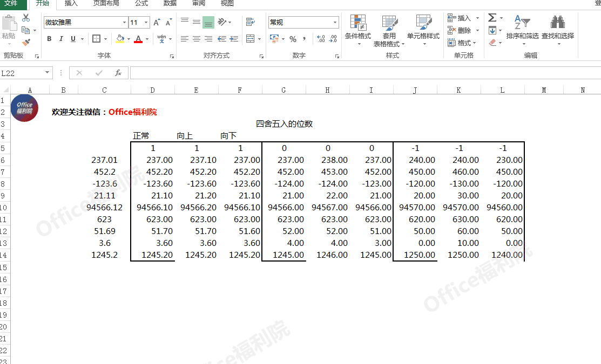
Task: Click the Increase Font Size icon
Action: tap(157, 23)
